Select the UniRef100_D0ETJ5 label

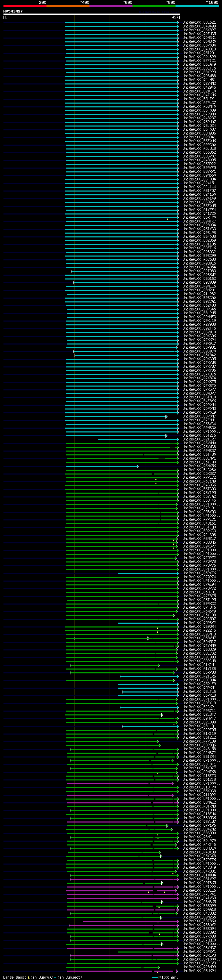[x=199, y=68]
